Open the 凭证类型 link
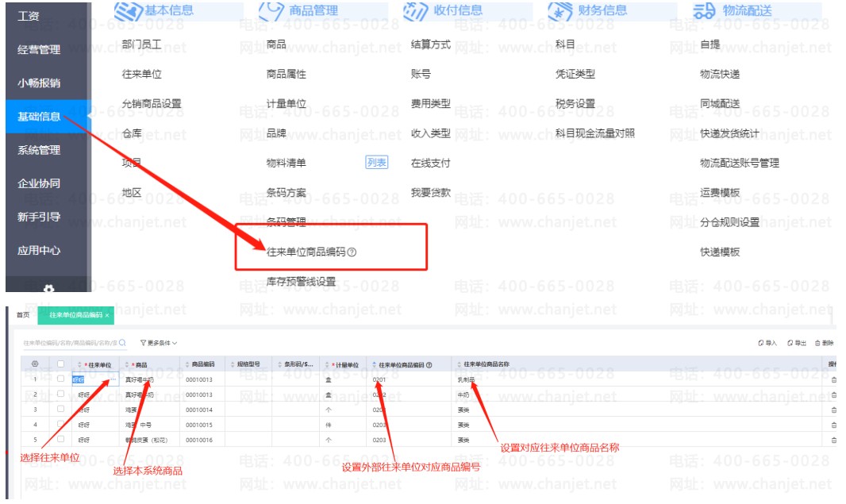846x504 pixels. pos(575,74)
